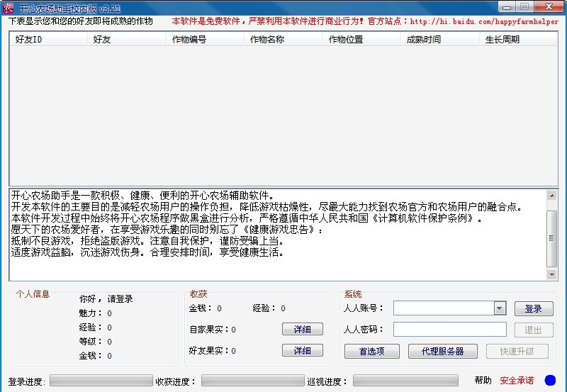Viewport: 567px width, 392px height.
Task: Click the 人人账号 account combo box field
Action: 444,308
